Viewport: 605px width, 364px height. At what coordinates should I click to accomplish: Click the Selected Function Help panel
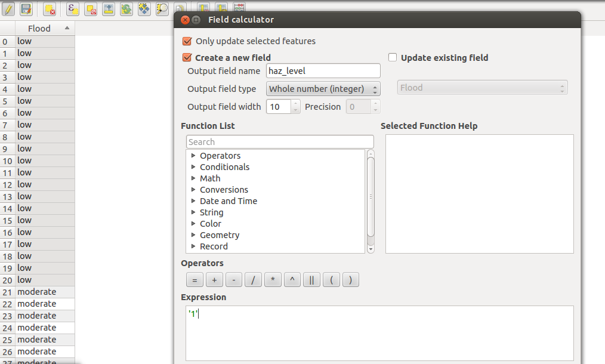[x=480, y=194]
